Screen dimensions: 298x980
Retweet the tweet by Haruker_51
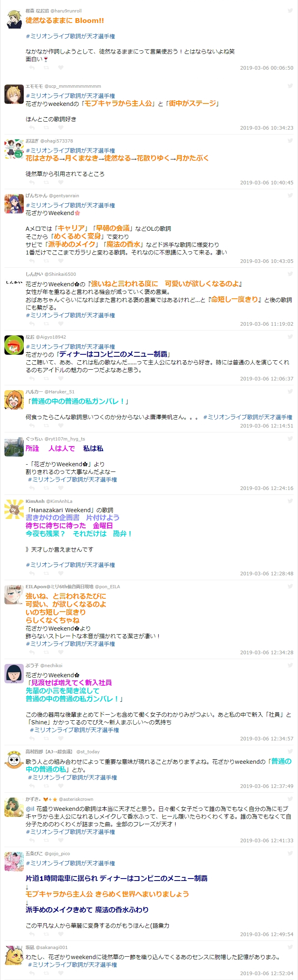tap(46, 426)
